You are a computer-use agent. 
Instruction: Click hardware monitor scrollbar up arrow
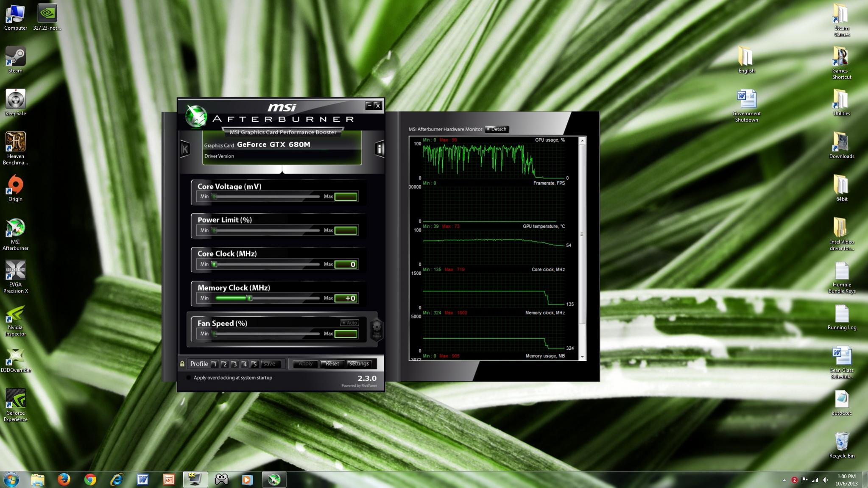(x=582, y=140)
